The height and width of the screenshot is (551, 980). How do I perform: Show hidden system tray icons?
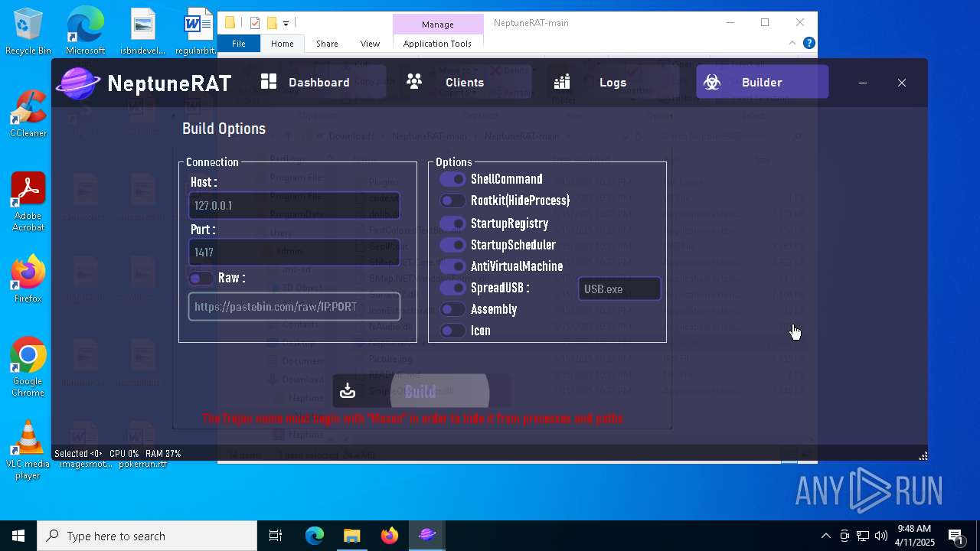[825, 536]
